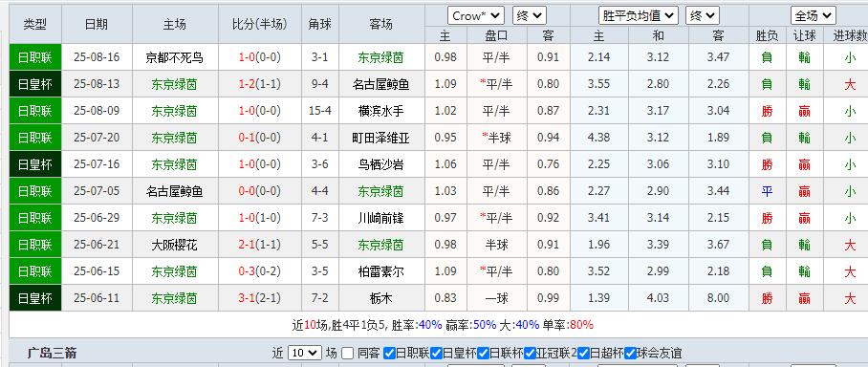Click the 盘口 column header
Image resolution: width=868 pixels, height=367 pixels.
tap(496, 36)
